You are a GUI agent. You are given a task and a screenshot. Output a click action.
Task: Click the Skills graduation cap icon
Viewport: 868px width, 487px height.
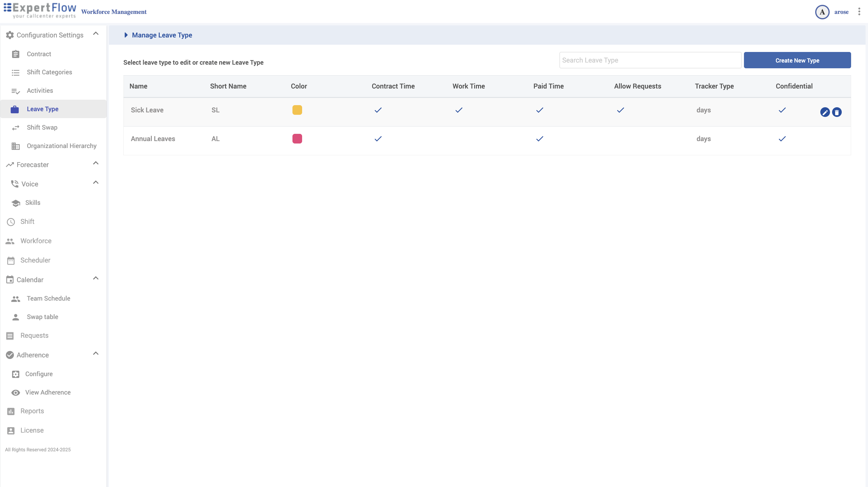15,203
